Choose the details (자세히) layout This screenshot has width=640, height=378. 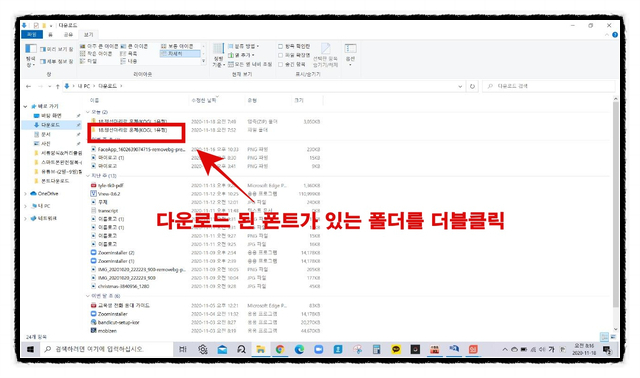pyautogui.click(x=180, y=53)
